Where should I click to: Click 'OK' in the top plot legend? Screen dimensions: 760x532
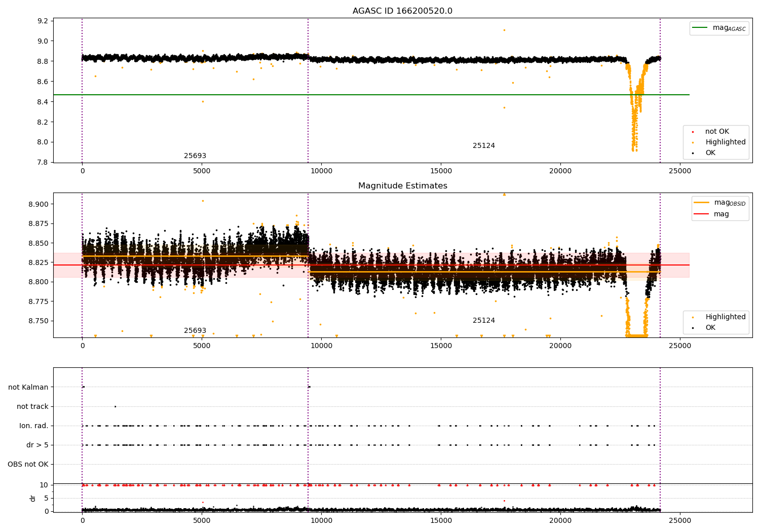coord(710,153)
